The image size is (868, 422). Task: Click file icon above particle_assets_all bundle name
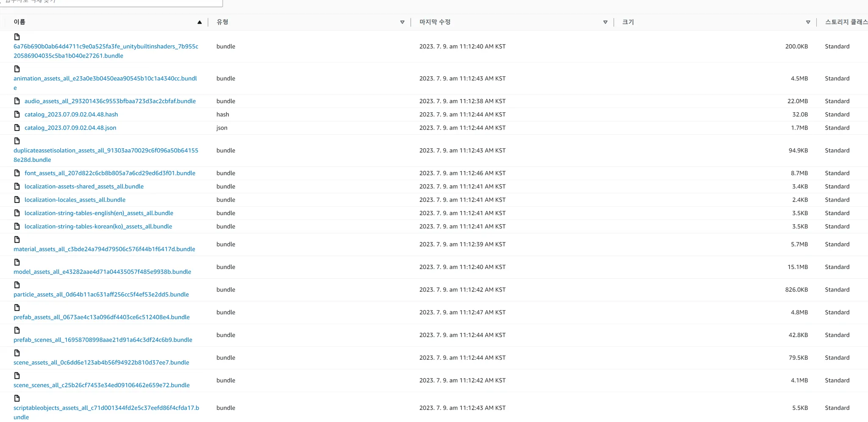(x=17, y=285)
